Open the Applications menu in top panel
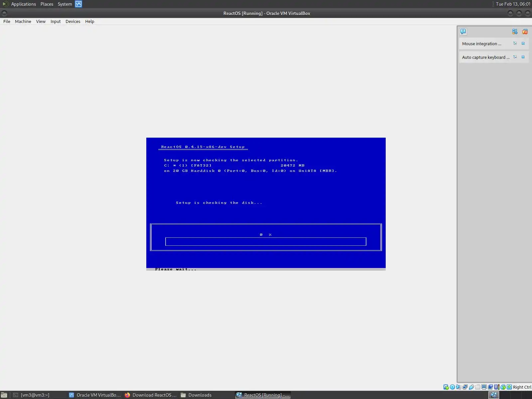The width and height of the screenshot is (532, 399). point(23,4)
